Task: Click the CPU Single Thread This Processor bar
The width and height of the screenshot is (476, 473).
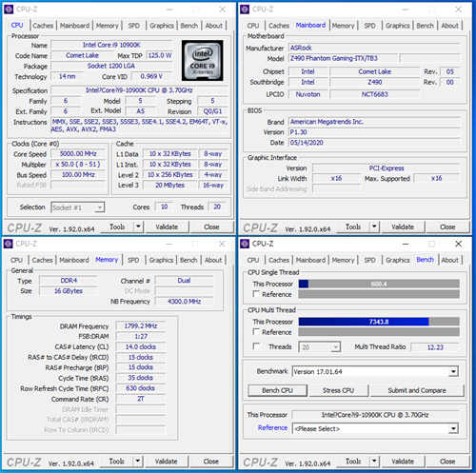Action: pyautogui.click(x=379, y=284)
